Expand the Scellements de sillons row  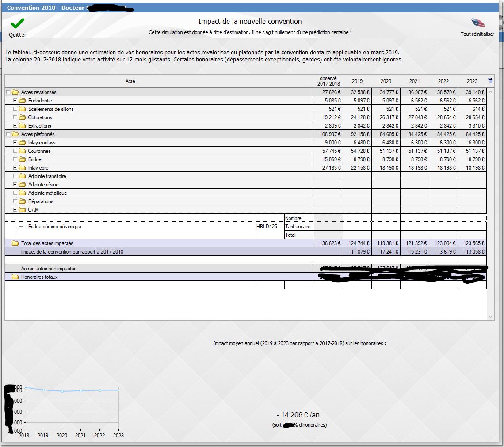point(15,109)
